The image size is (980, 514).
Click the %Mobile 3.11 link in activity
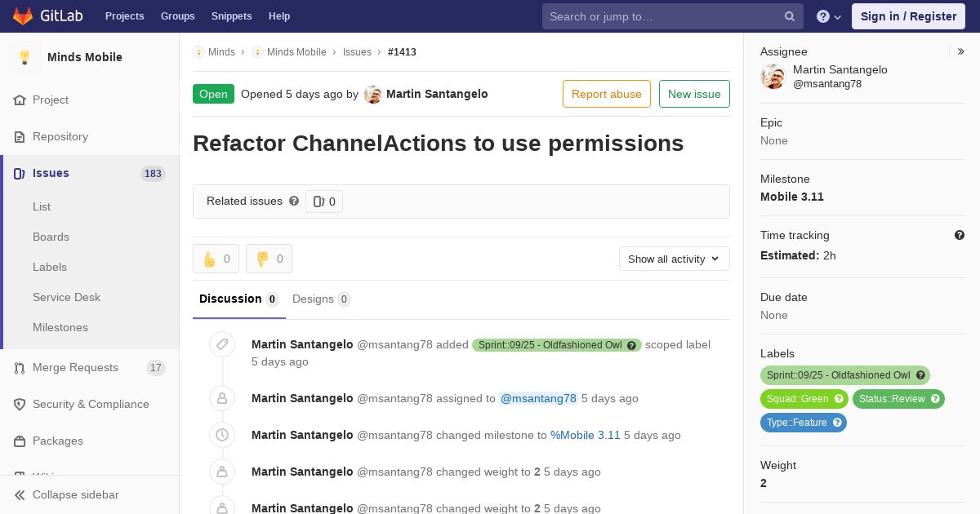[586, 435]
